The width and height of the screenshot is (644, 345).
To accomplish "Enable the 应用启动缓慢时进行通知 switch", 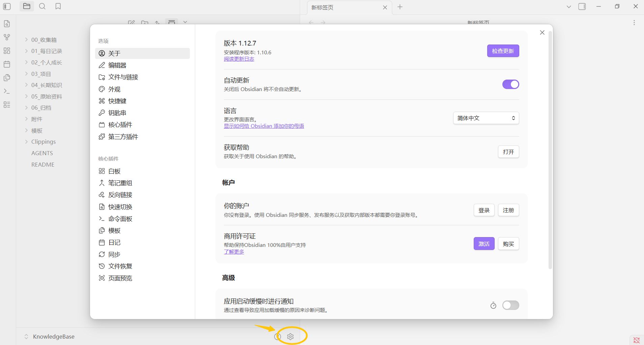I will click(x=510, y=305).
